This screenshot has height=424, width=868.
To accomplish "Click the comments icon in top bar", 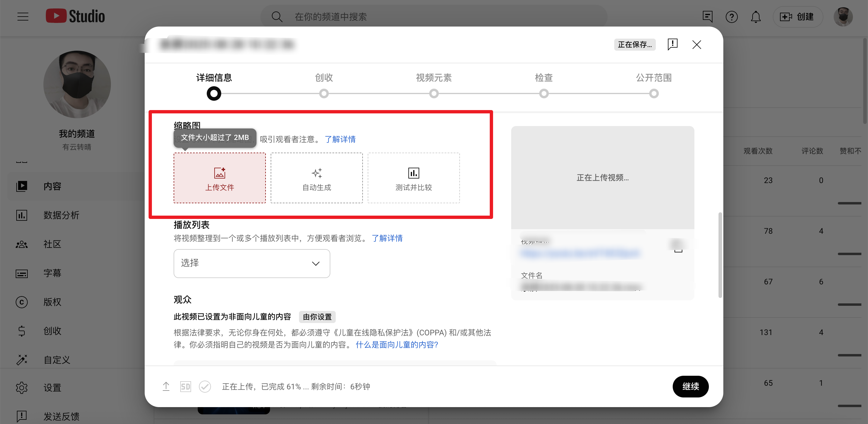I will 707,17.
